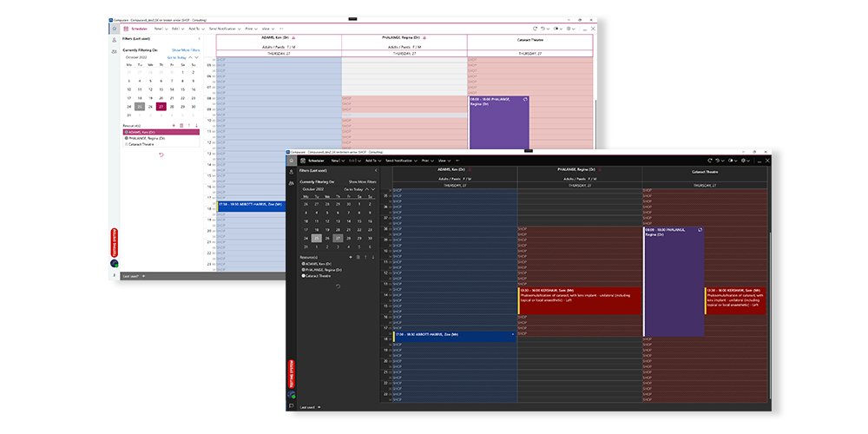Delete resource trash icon in dark window
The image size is (868, 434).
358,258
